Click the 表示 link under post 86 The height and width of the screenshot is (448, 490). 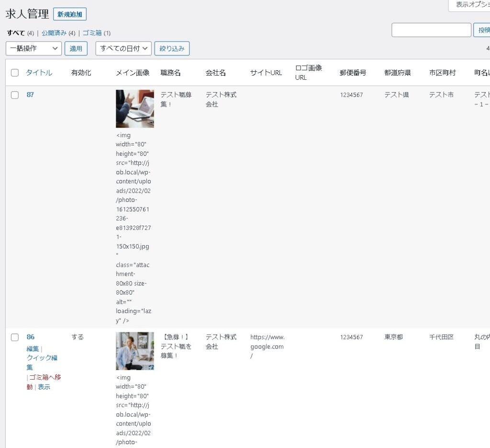click(44, 387)
